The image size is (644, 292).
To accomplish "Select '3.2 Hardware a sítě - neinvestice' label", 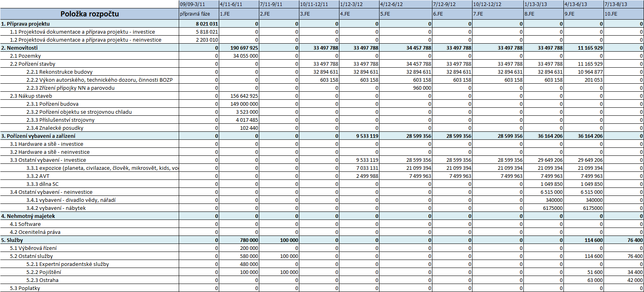I will [x=50, y=152].
